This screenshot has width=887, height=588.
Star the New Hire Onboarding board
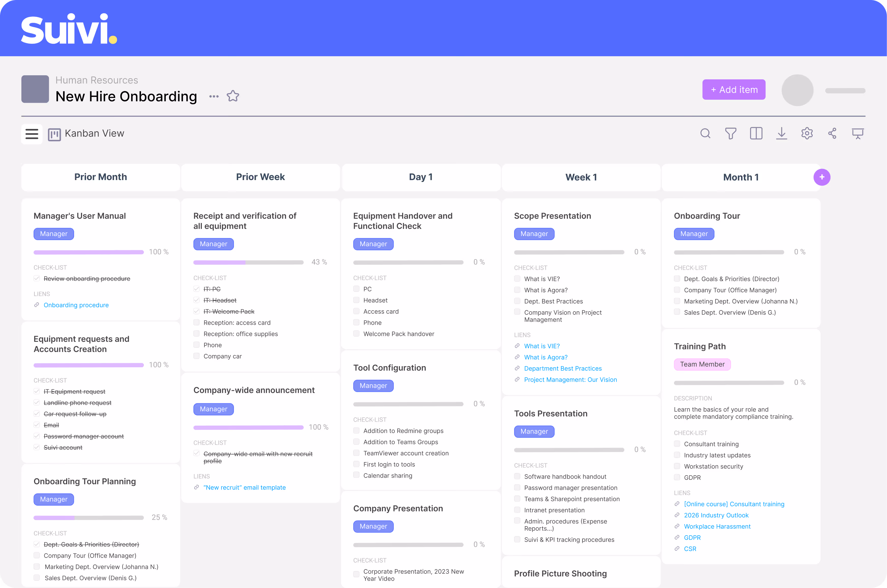[233, 96]
